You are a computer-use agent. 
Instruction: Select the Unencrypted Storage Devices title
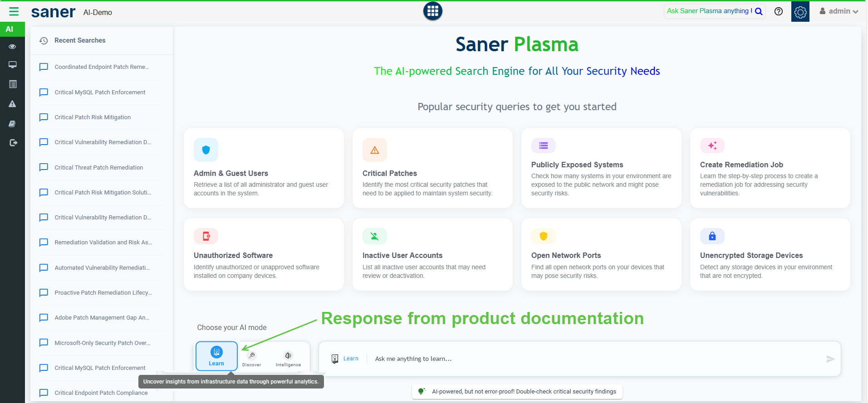[751, 256]
